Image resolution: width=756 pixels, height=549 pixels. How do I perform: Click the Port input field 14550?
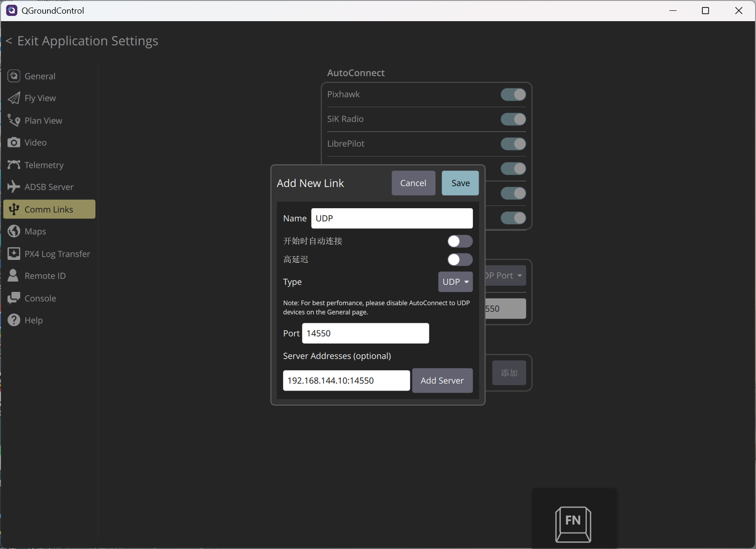(365, 333)
